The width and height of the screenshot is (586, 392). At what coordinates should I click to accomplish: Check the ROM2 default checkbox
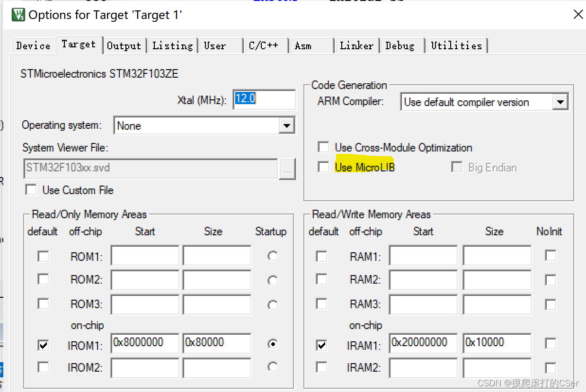point(43,279)
